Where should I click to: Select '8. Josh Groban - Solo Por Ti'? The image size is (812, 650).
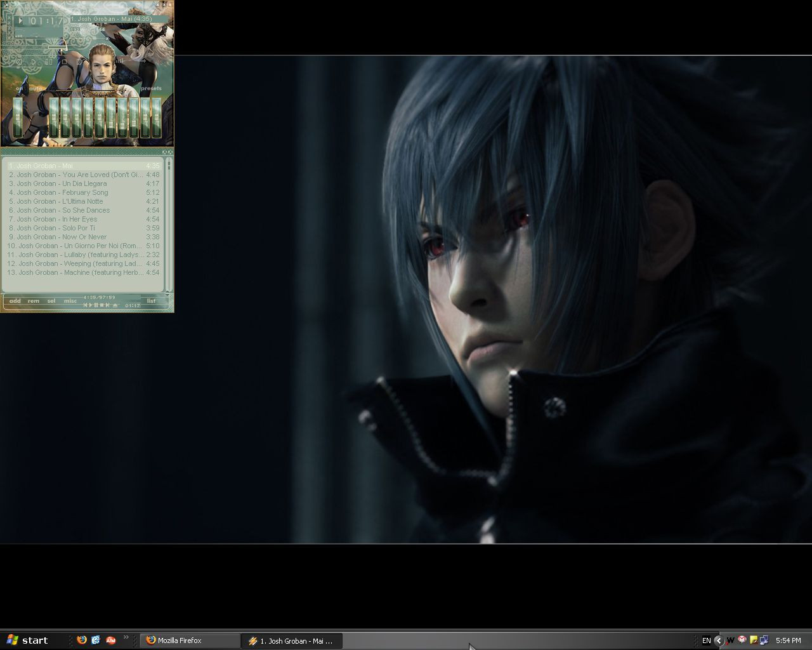[84, 228]
